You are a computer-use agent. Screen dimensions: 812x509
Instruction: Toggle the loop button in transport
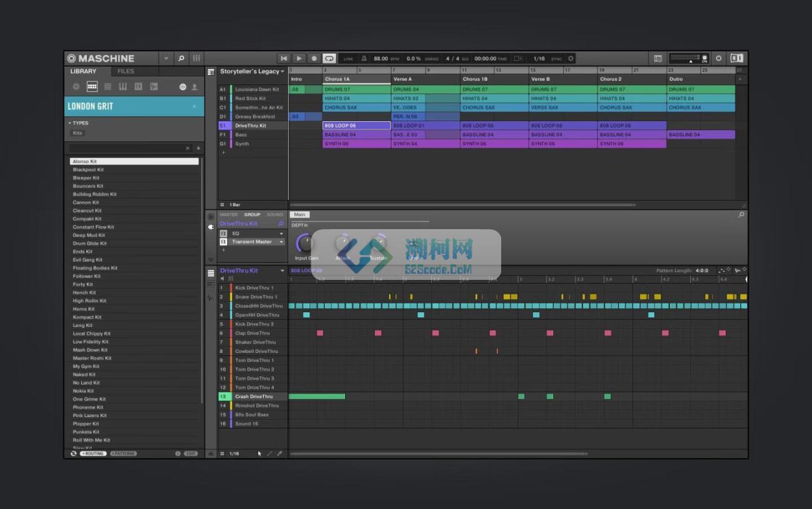(x=329, y=58)
